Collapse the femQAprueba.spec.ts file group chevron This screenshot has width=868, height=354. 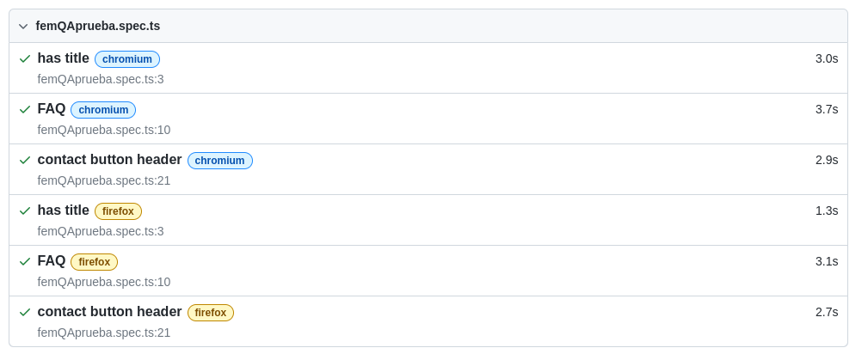(x=23, y=26)
